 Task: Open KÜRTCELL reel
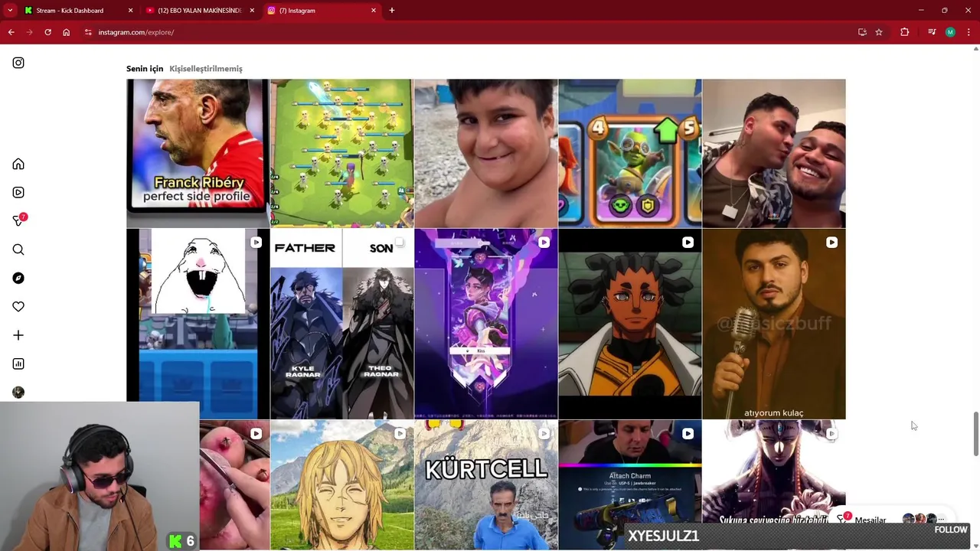tap(485, 485)
